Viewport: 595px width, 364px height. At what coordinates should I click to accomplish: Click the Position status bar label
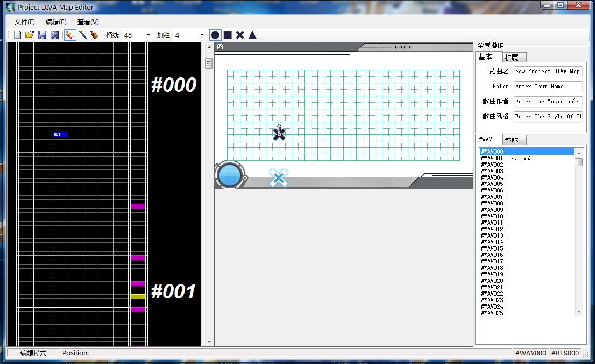tap(75, 353)
